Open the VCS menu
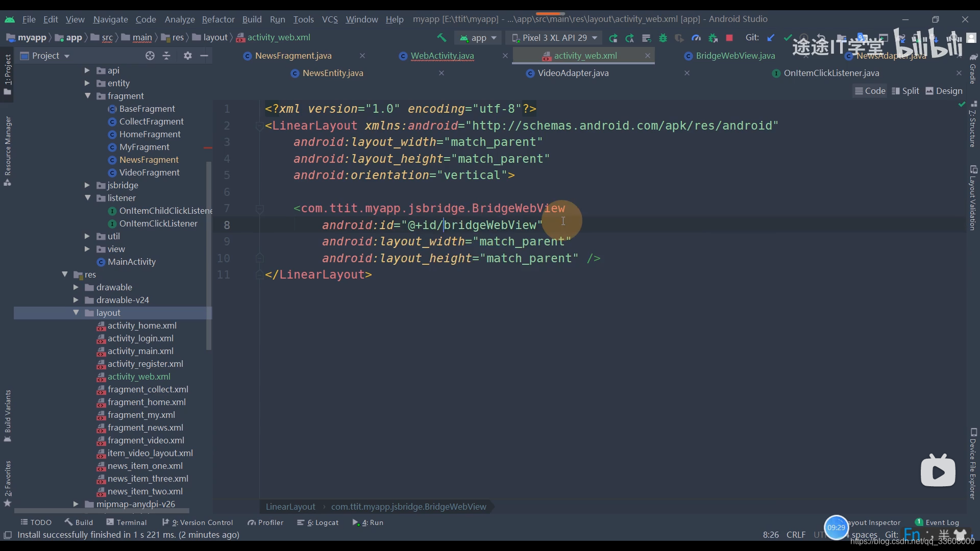 coord(330,19)
